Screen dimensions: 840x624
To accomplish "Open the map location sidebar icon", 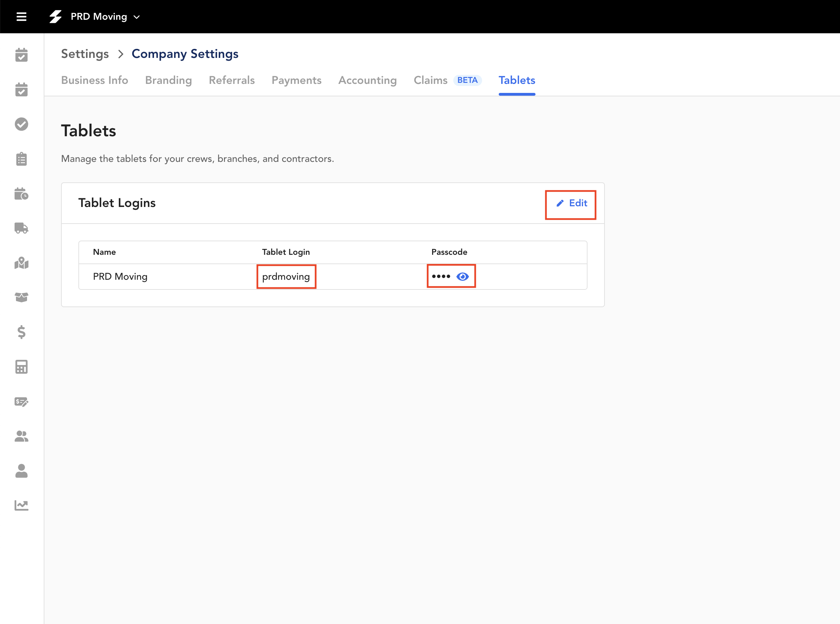I will click(x=22, y=263).
